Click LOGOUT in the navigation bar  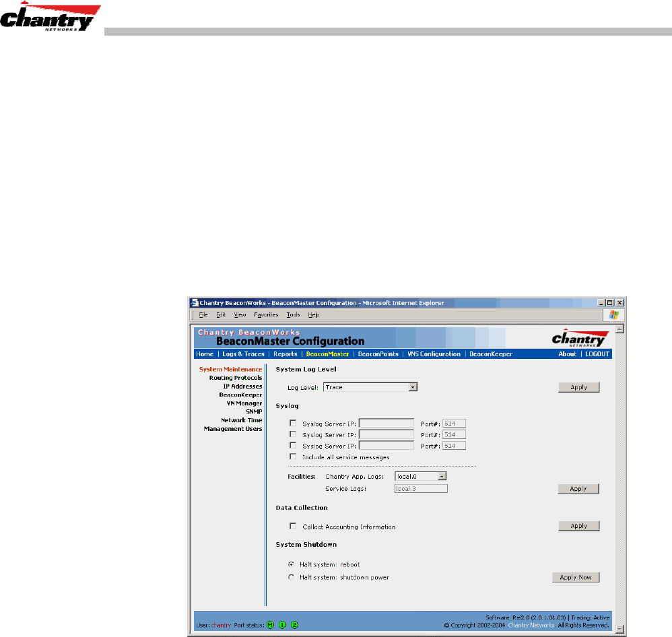click(x=597, y=354)
